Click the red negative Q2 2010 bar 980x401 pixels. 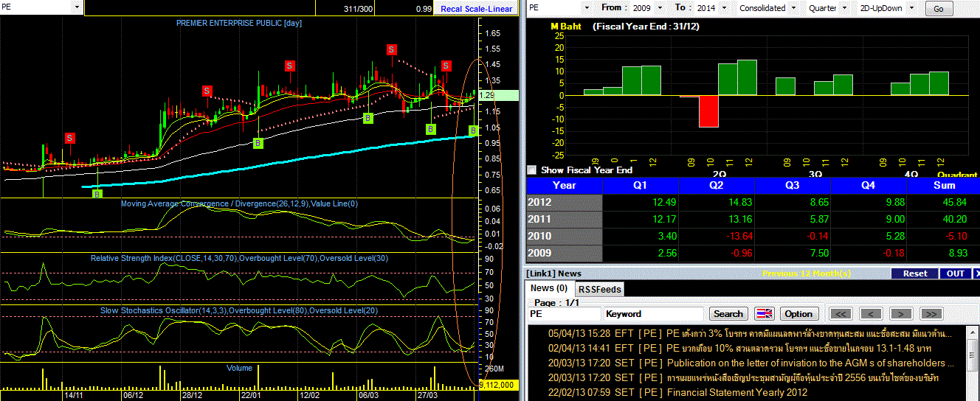pos(708,111)
